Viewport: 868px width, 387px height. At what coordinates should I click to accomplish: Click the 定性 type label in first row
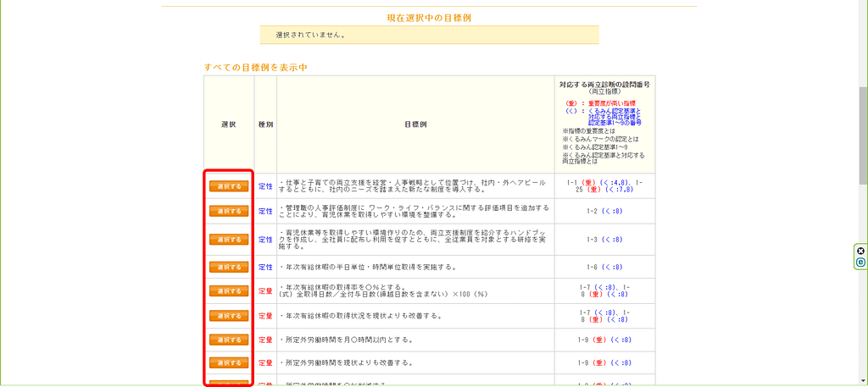[x=265, y=186]
